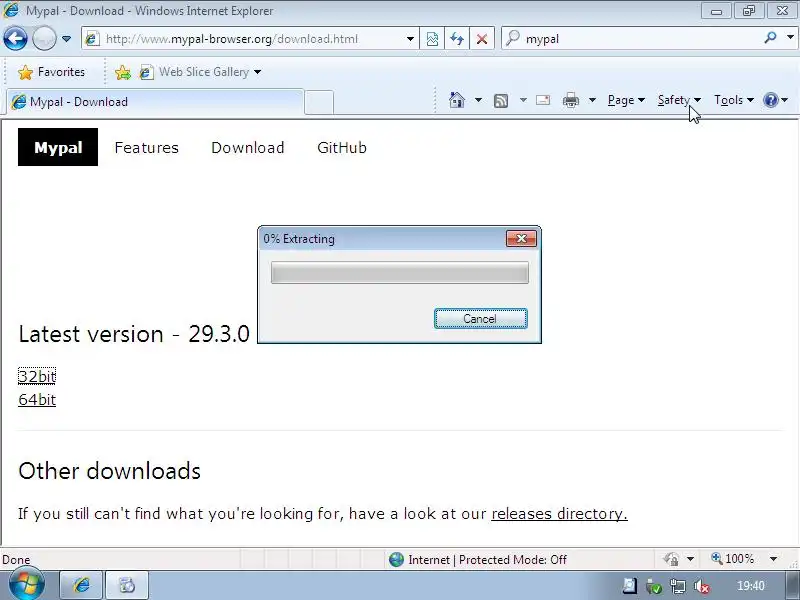The width and height of the screenshot is (800, 600).
Task: Click the Read Mail envelope icon
Action: (x=543, y=100)
